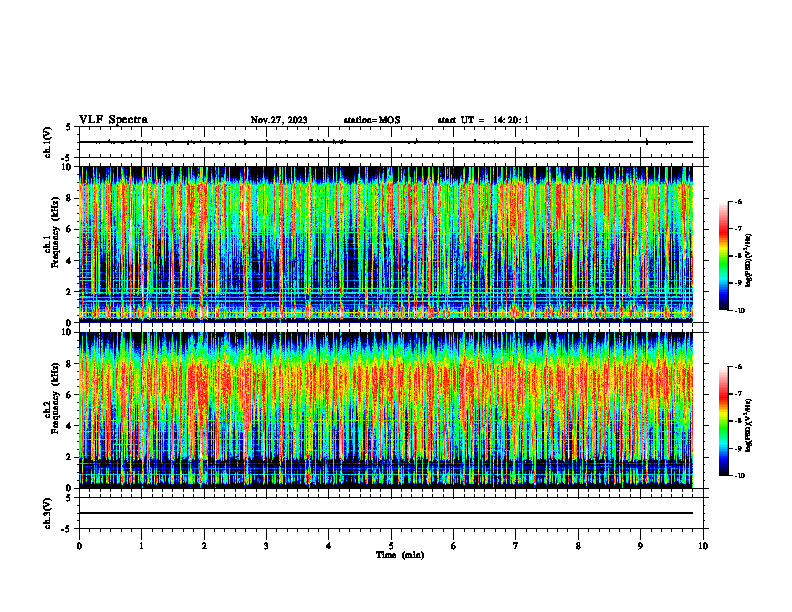This screenshot has height=612, width=792.
Task: Click the time axis tick label "7"
Action: (516, 546)
